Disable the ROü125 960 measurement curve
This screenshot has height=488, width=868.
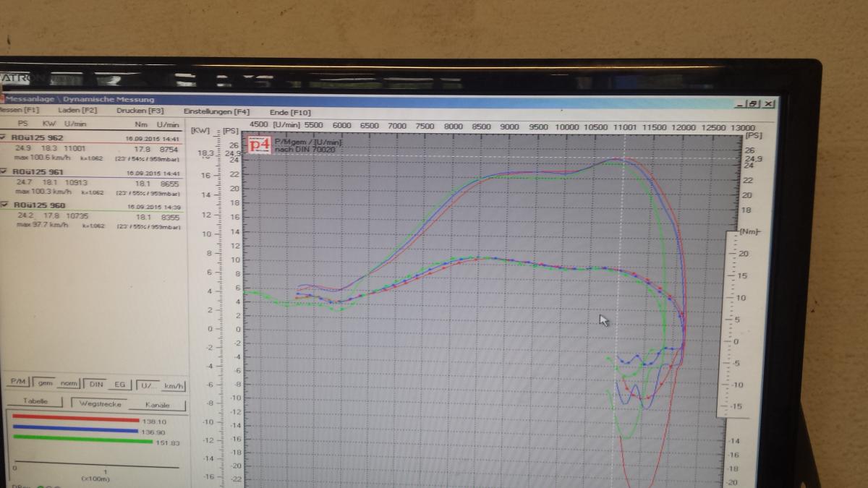(3, 205)
